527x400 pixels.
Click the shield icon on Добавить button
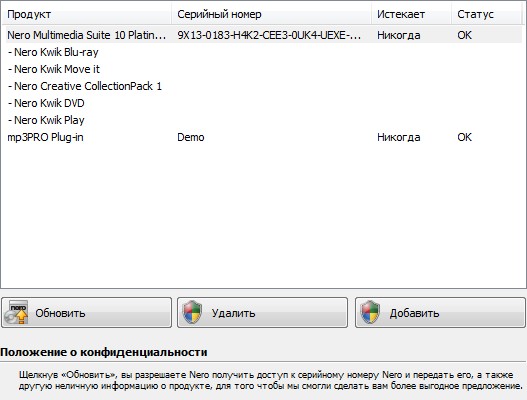coord(370,312)
